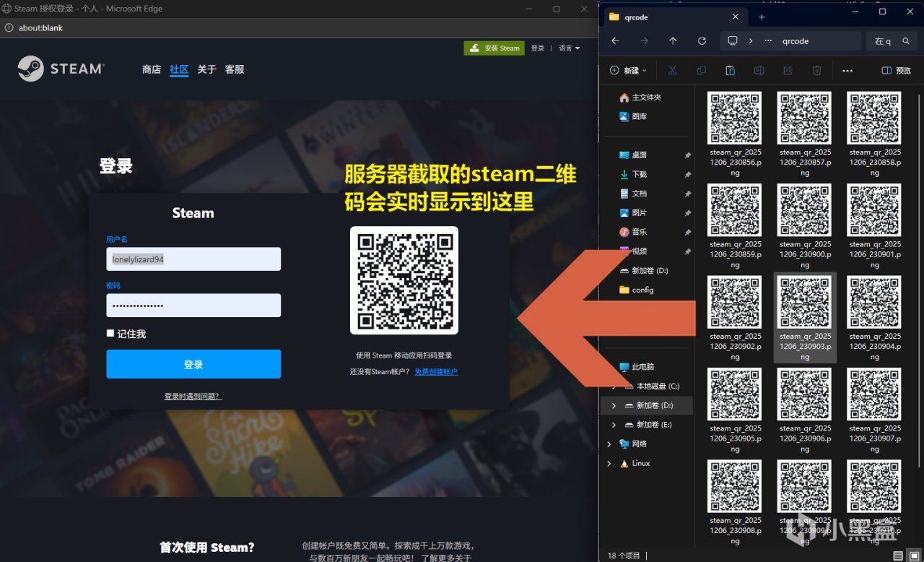Click the Forward arrow in File Explorer
The width and height of the screenshot is (924, 562).
click(644, 41)
